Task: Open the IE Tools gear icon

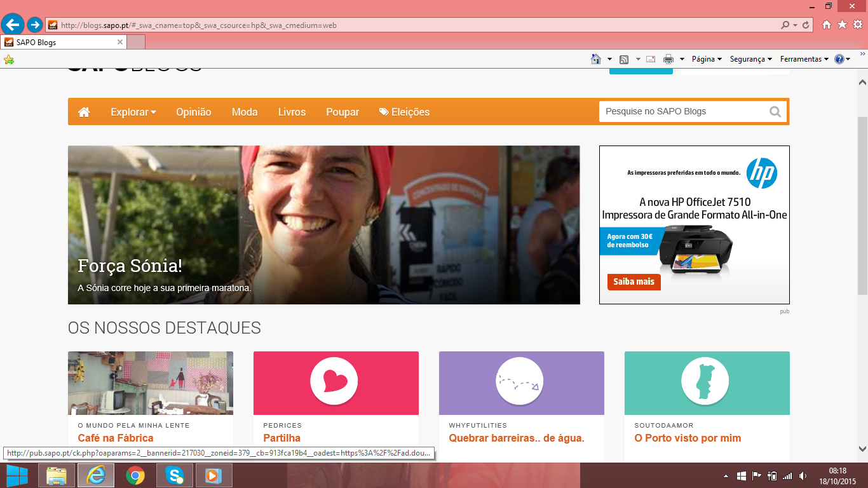Action: click(857, 25)
